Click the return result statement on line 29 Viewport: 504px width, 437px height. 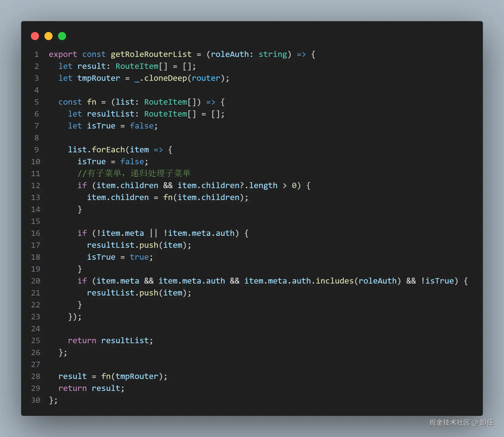click(x=91, y=388)
